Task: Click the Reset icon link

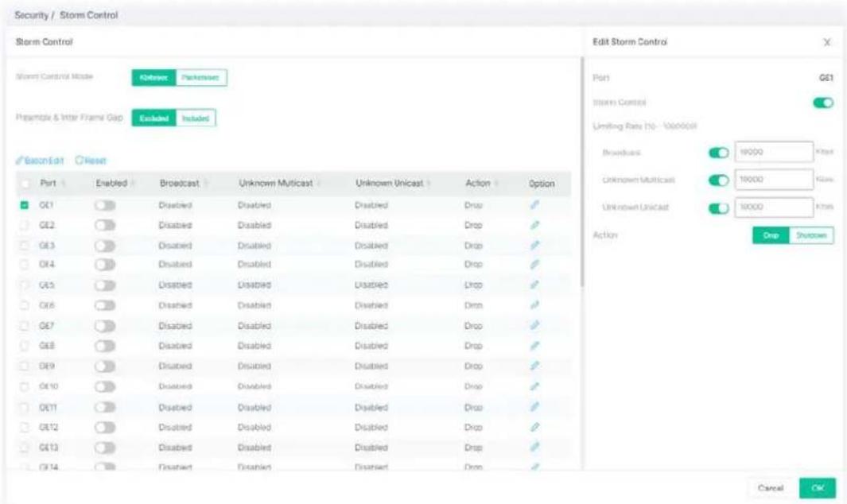Action: pyautogui.click(x=91, y=161)
